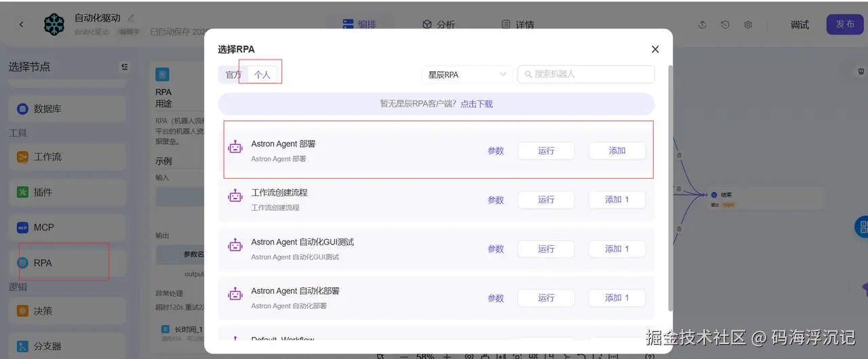This screenshot has height=359, width=868.
Task: Click the purple QR grid floating button
Action: [861, 226]
